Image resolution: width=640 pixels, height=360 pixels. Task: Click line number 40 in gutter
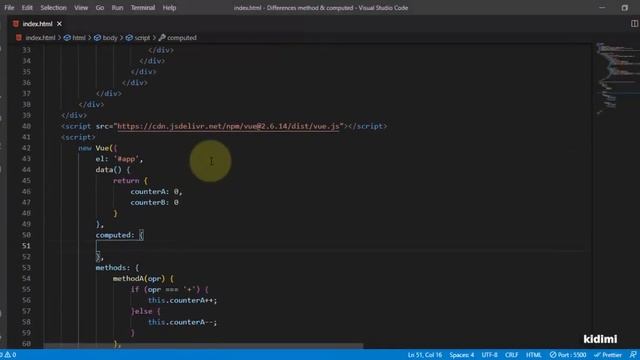pos(26,126)
